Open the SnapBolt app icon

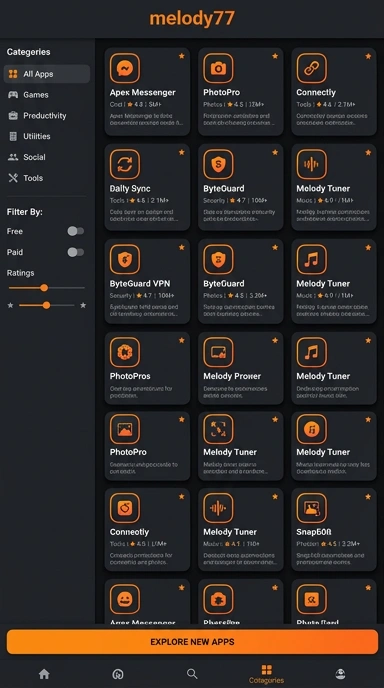(x=312, y=508)
